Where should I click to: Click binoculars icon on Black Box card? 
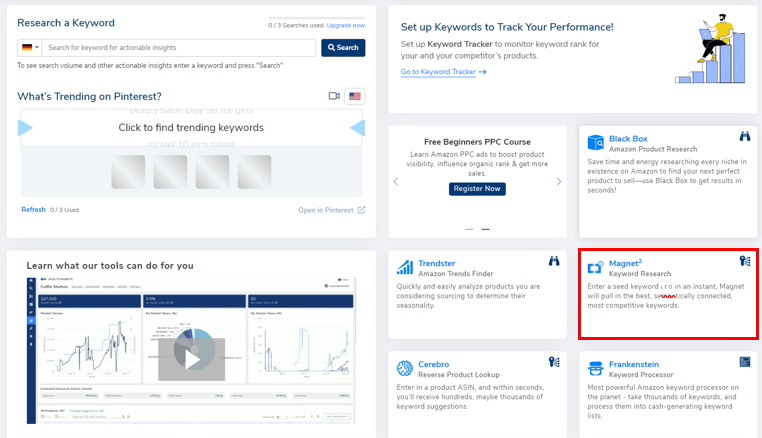tap(745, 137)
